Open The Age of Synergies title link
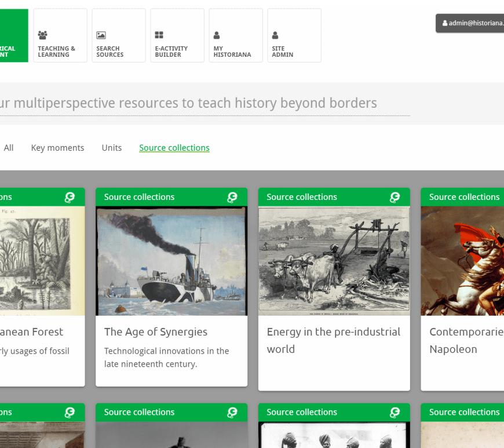Screen dimensions: 504x448 coord(156,332)
